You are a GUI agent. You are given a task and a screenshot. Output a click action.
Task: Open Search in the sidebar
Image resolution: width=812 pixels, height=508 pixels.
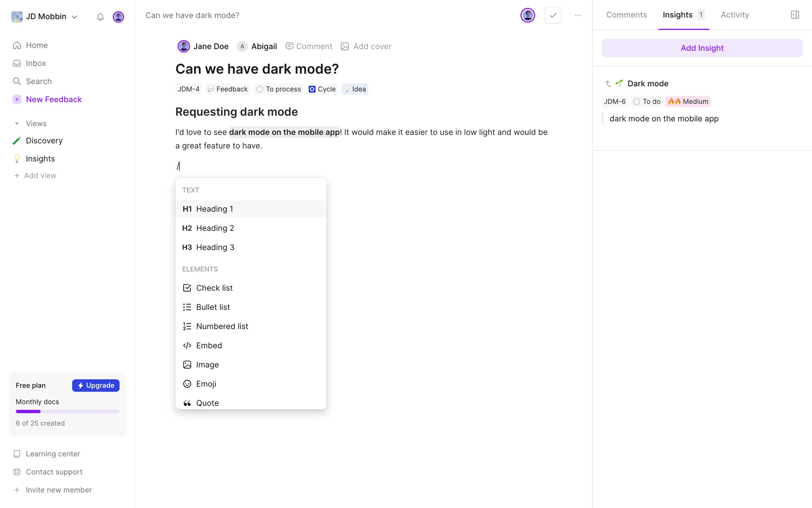[38, 81]
